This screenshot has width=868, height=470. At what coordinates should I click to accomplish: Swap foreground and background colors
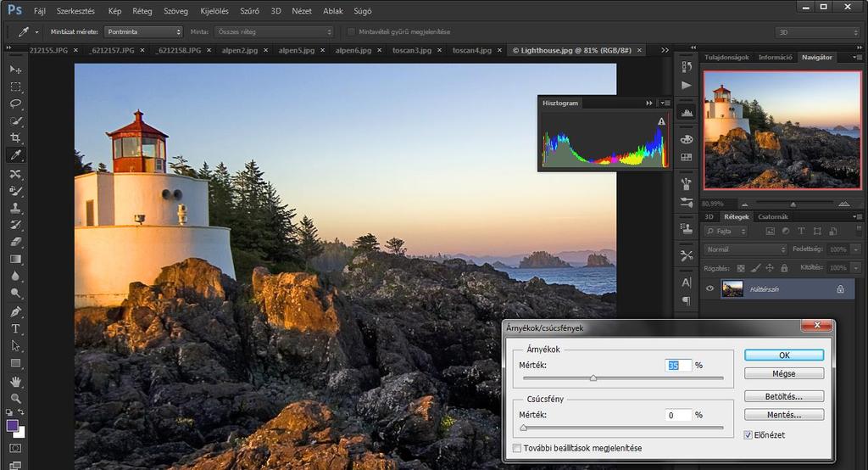point(20,412)
